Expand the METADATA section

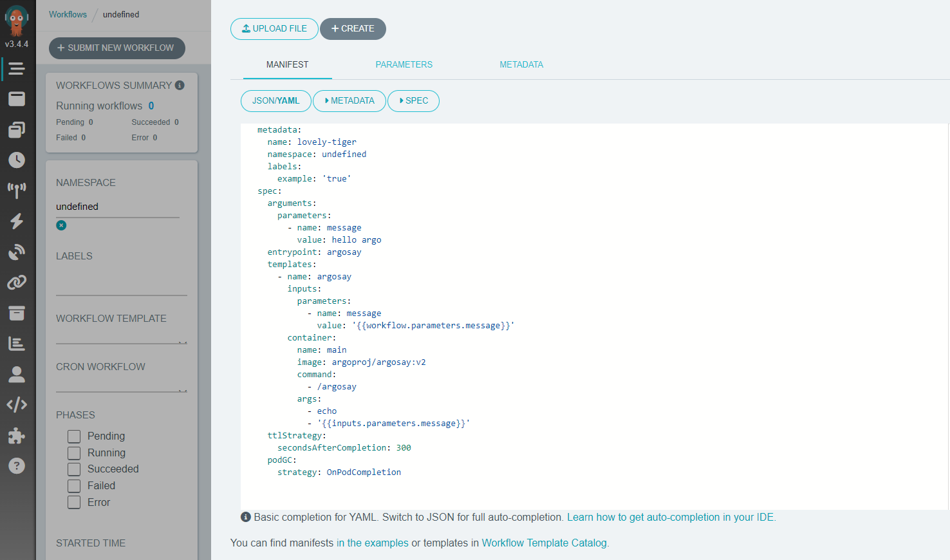[x=349, y=101]
